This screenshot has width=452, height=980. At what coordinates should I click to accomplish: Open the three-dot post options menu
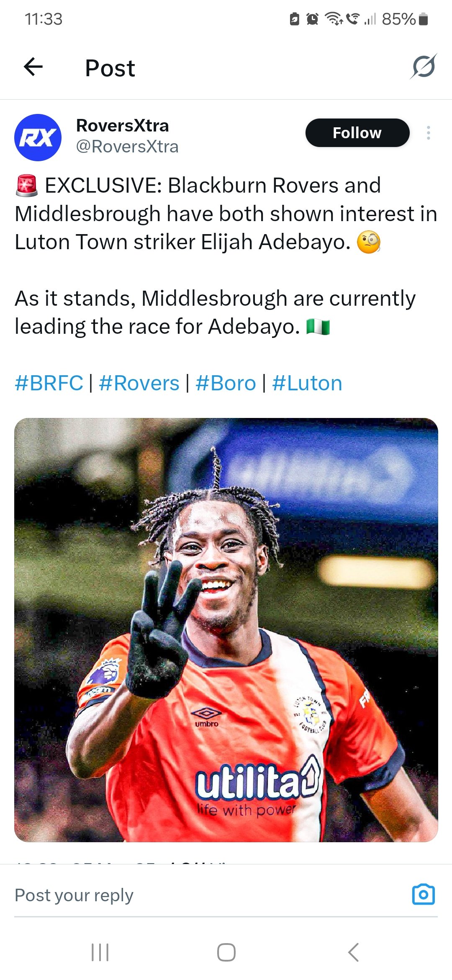click(428, 133)
